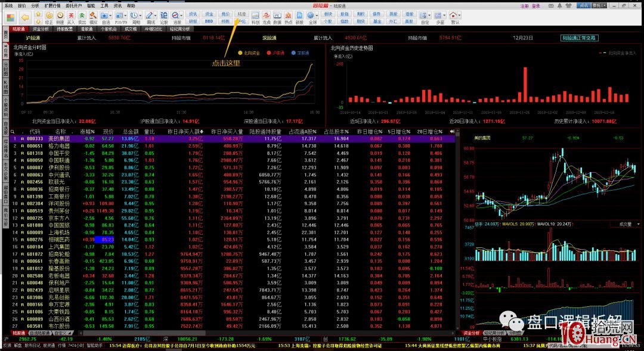The image size is (644, 351).
Task: Click the notification bell icon
Action: pos(559,6)
